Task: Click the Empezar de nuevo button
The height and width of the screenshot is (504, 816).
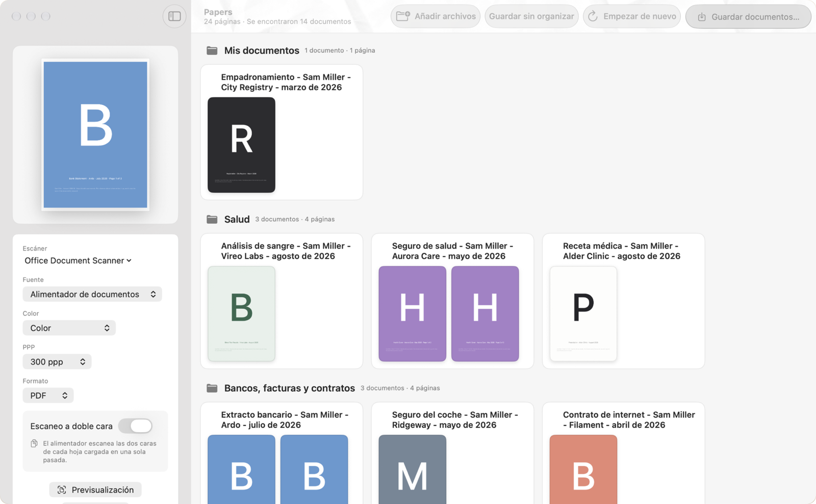Action: coord(632,16)
